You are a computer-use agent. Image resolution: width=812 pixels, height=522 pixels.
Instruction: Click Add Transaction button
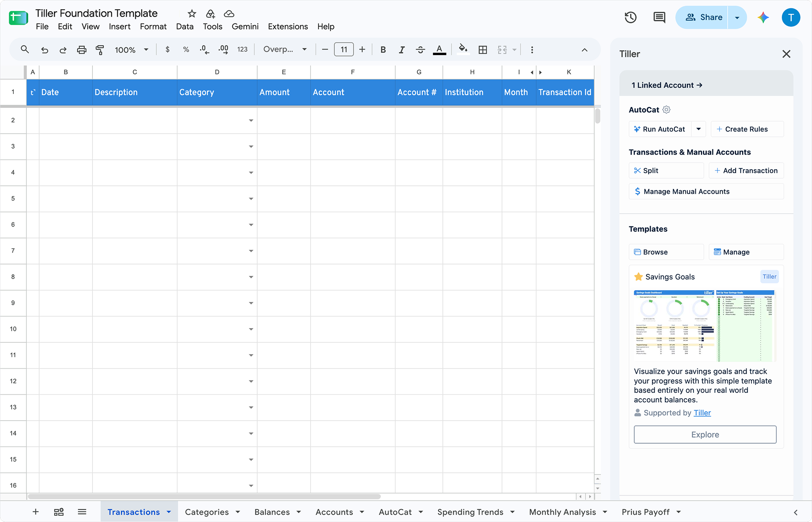[x=746, y=170]
